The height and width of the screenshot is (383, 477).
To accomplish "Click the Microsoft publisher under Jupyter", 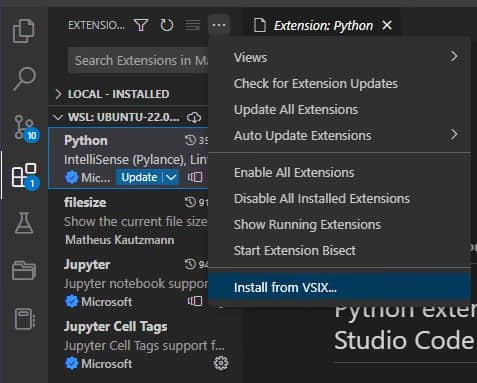I will pyautogui.click(x=107, y=302).
